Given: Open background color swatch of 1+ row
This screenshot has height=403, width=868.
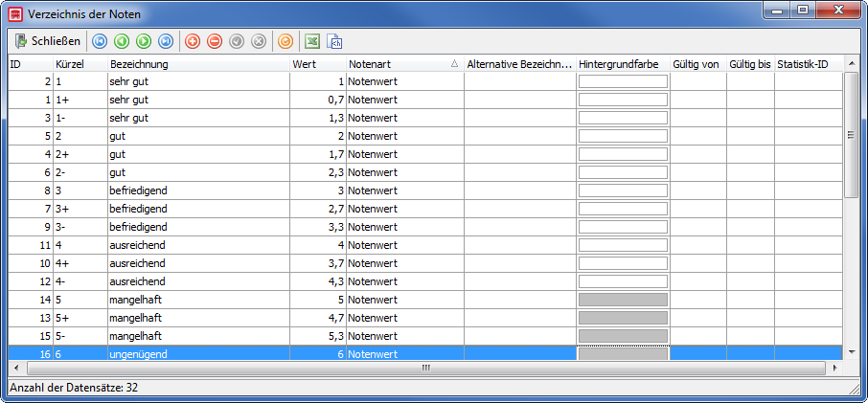Looking at the screenshot, I should 623,101.
